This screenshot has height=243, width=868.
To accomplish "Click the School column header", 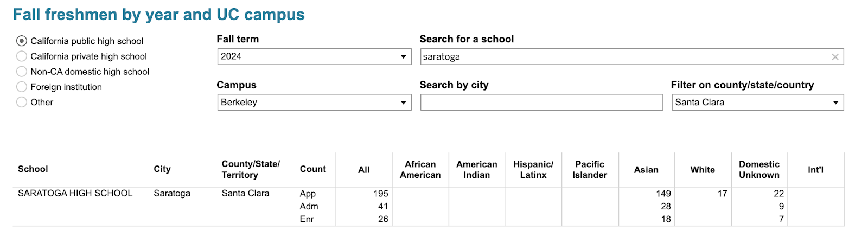I will 33,169.
